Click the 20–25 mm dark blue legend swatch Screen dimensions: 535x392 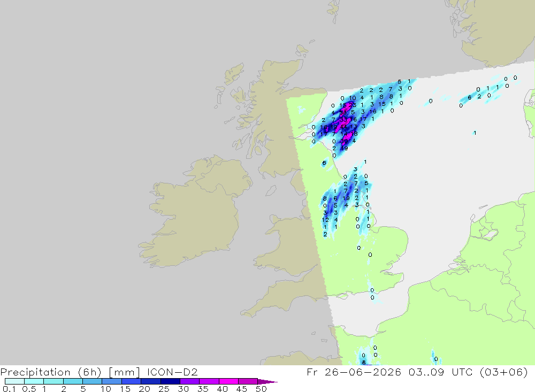[151, 381]
